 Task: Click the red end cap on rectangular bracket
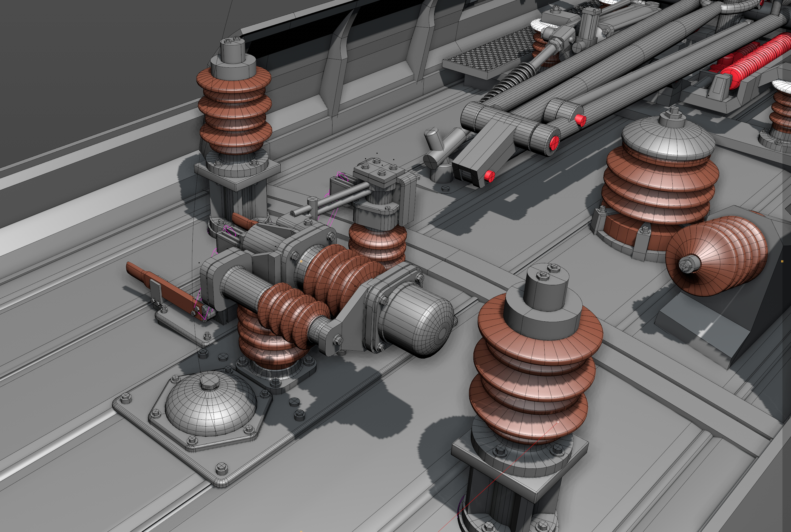click(489, 176)
